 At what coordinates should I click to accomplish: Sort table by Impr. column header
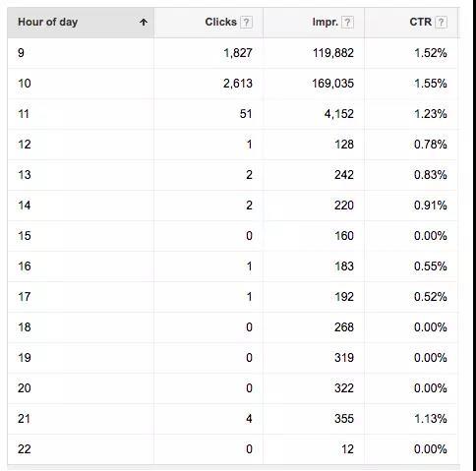click(325, 23)
